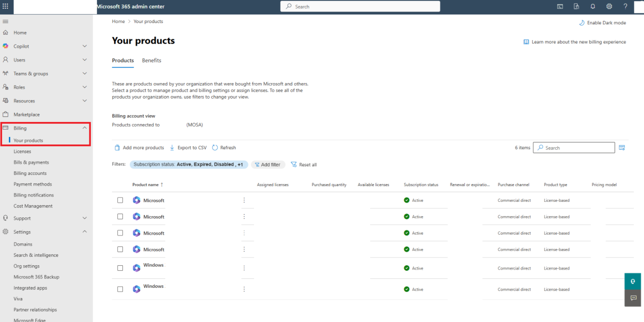Open the settings gear in top header
This screenshot has width=644, height=322.
(x=609, y=6)
